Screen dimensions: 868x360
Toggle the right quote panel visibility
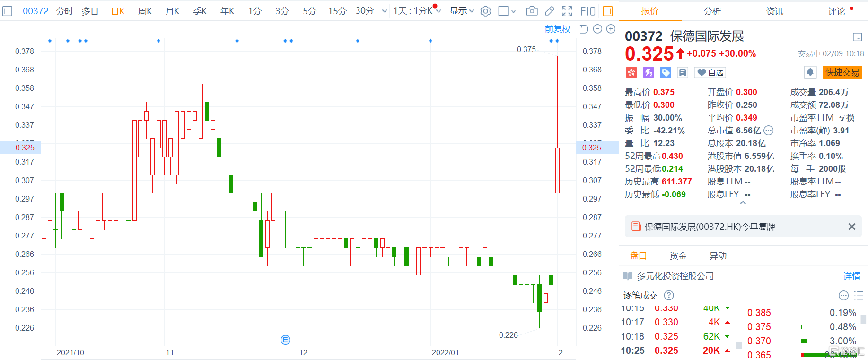tap(608, 11)
